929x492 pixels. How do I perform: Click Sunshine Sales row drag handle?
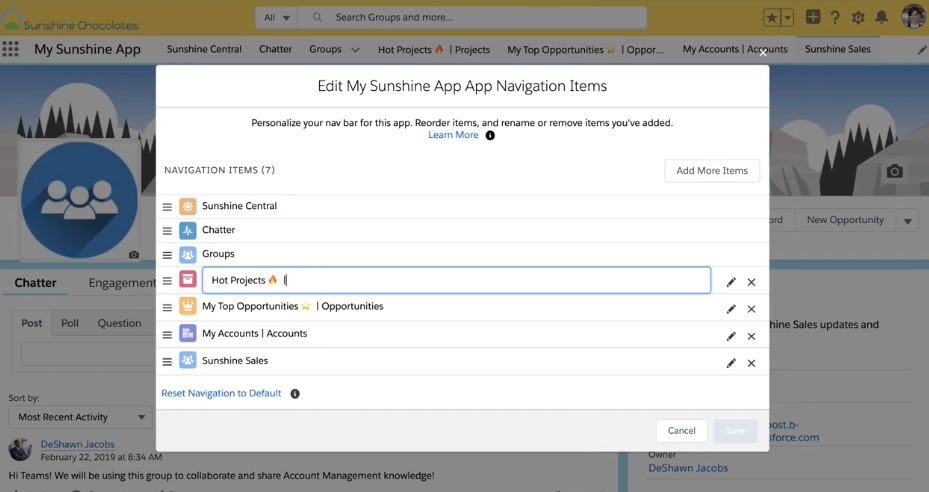(x=167, y=362)
